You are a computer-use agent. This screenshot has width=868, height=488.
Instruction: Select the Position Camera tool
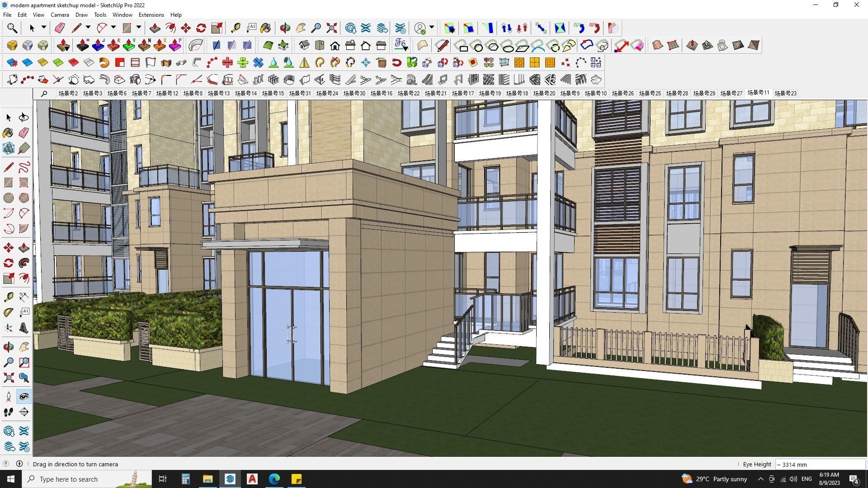tap(8, 397)
